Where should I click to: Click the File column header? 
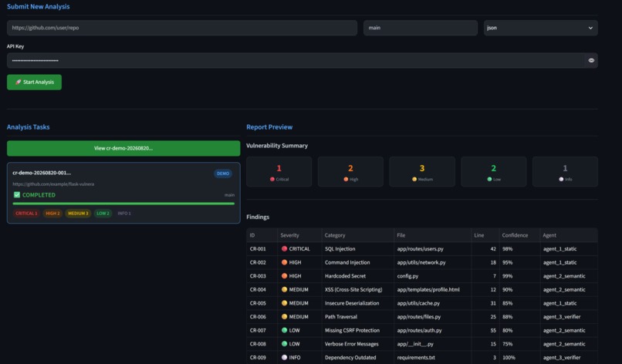point(432,235)
